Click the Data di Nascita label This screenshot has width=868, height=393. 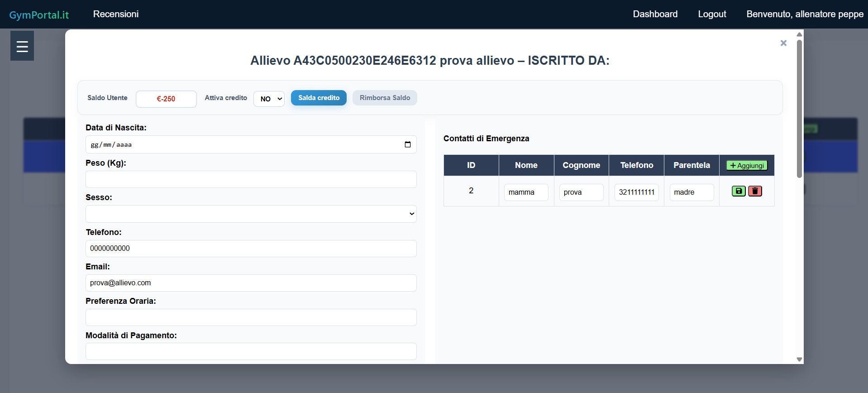[116, 128]
